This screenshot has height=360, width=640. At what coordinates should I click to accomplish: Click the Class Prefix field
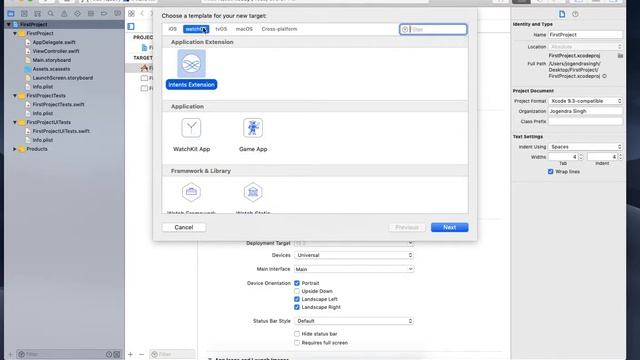(585, 121)
